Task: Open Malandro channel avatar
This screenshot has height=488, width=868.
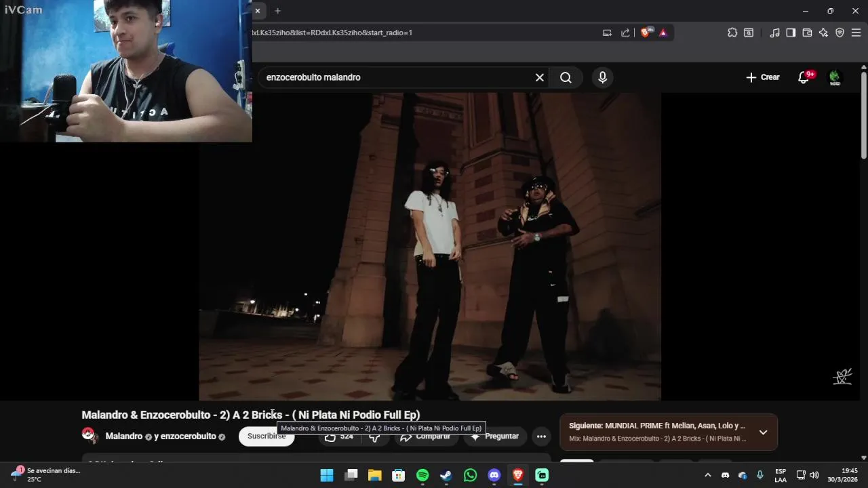Action: point(90,436)
